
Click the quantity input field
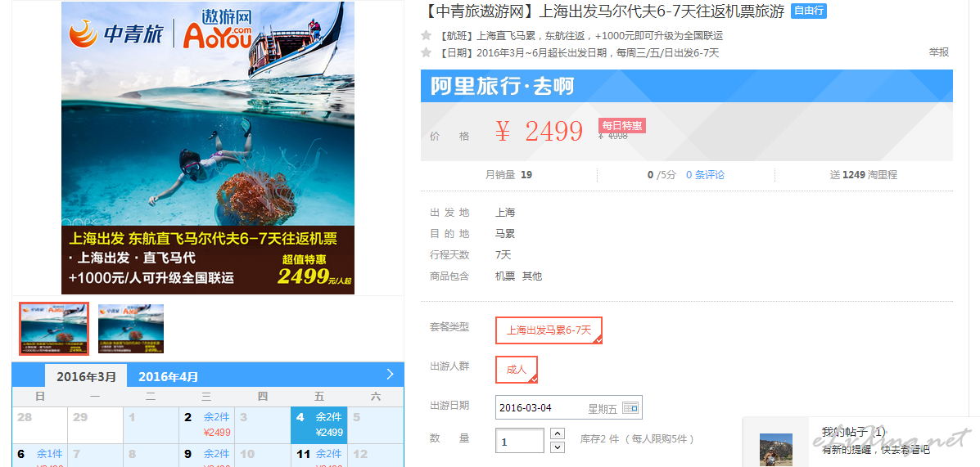[520, 441]
